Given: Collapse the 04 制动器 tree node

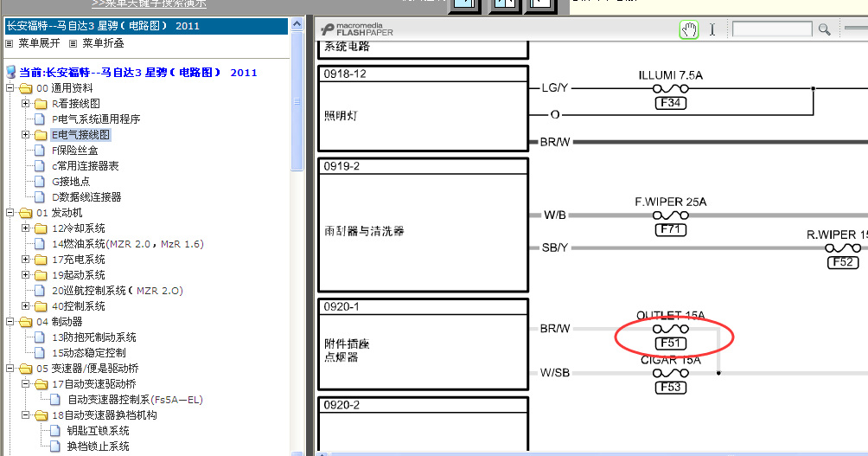Looking at the screenshot, I should [10, 321].
